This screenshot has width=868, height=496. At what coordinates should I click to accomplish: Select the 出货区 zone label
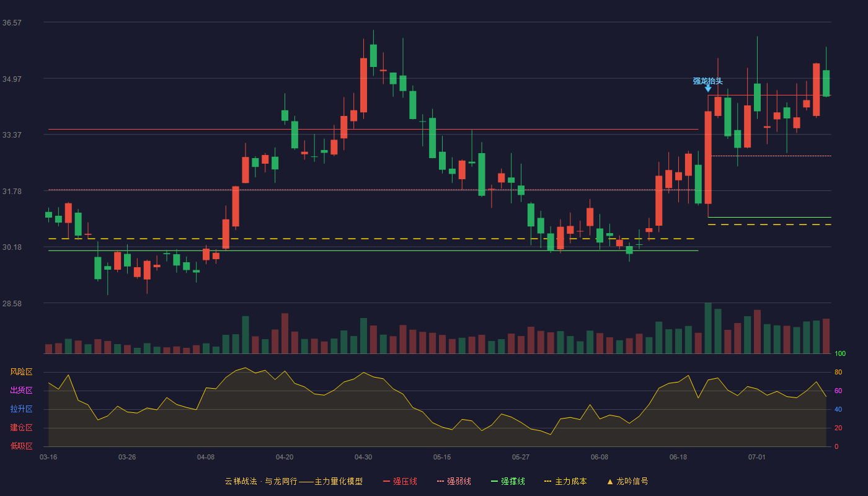coord(21,391)
